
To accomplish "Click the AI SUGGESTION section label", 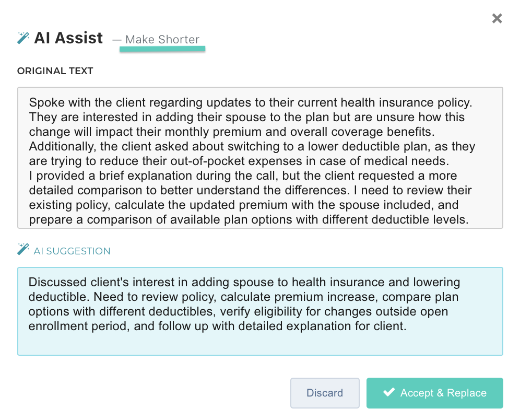I will pyautogui.click(x=72, y=251).
